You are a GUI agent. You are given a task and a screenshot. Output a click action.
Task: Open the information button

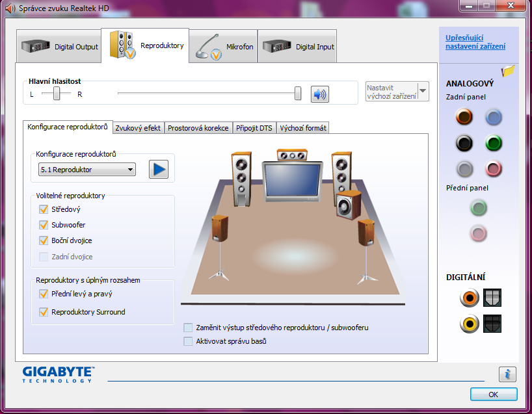507,374
